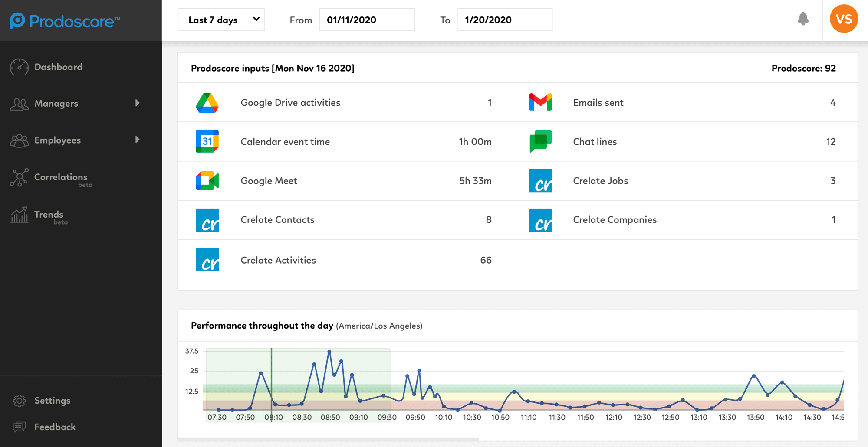This screenshot has width=868, height=447.
Task: Click the Crelate Jobs icon
Action: click(x=540, y=181)
